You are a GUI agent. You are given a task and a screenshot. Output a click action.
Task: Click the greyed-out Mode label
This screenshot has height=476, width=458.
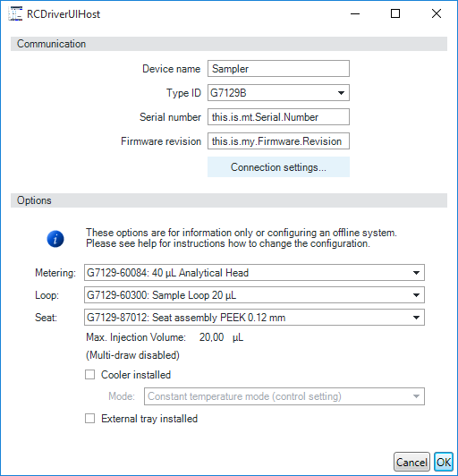(x=122, y=396)
